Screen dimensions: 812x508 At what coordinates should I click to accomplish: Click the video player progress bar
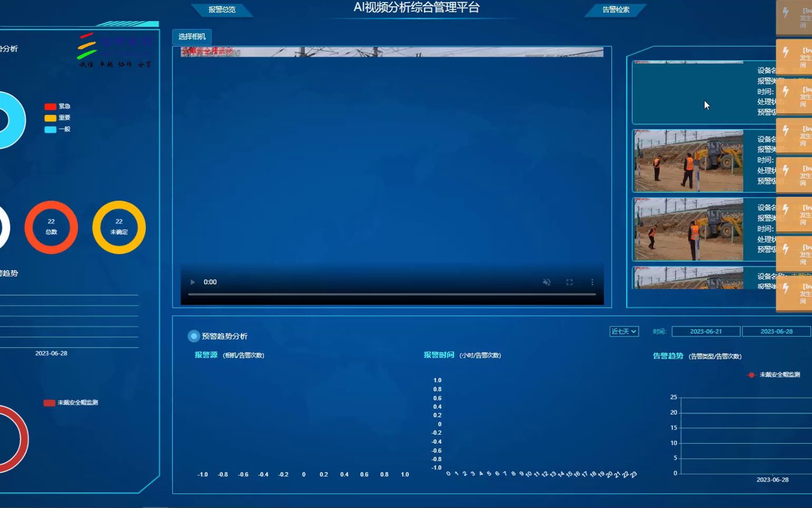click(392, 294)
